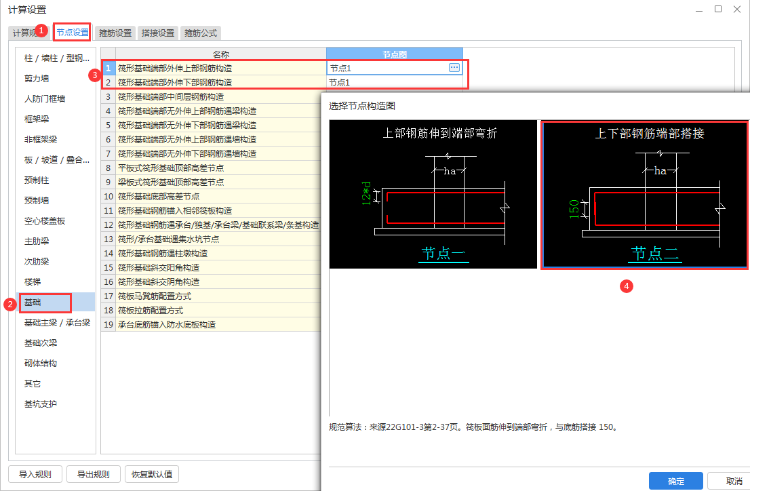This screenshot has height=494, width=763.
Task: Choose the 节点一 diagram thumbnail
Action: [433, 194]
